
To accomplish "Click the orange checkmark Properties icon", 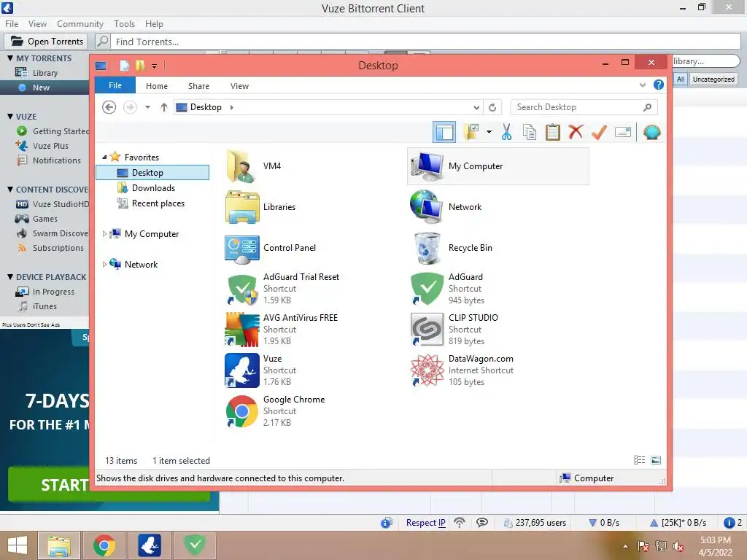I will (599, 132).
